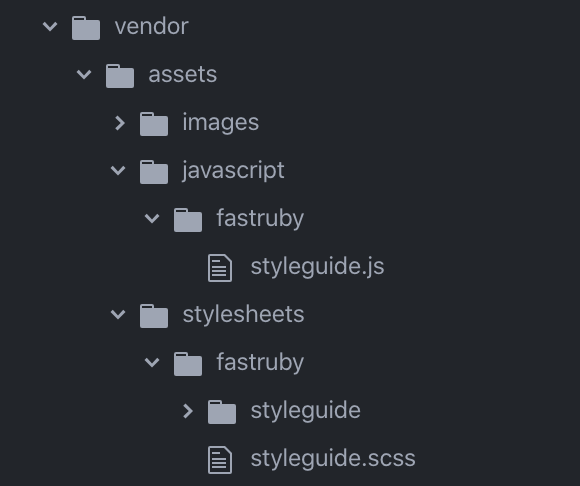580x486 pixels.
Task: Click the javascript folder icon
Action: point(154,172)
